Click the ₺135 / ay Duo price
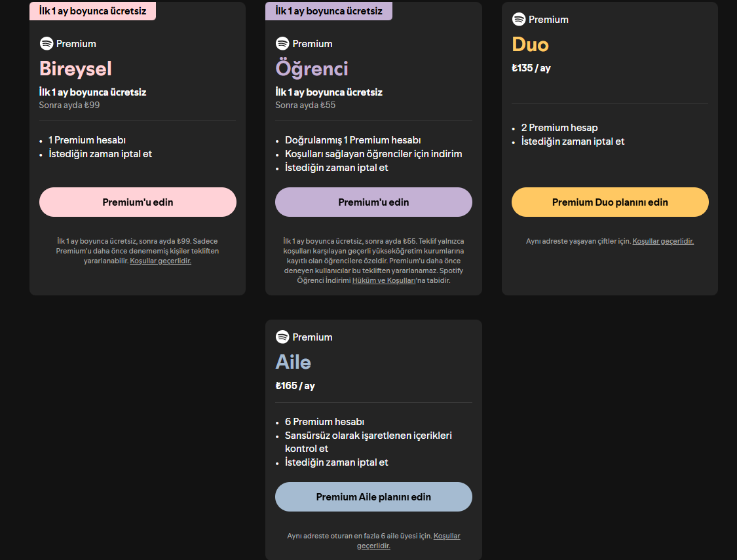This screenshot has height=560, width=737. [531, 68]
